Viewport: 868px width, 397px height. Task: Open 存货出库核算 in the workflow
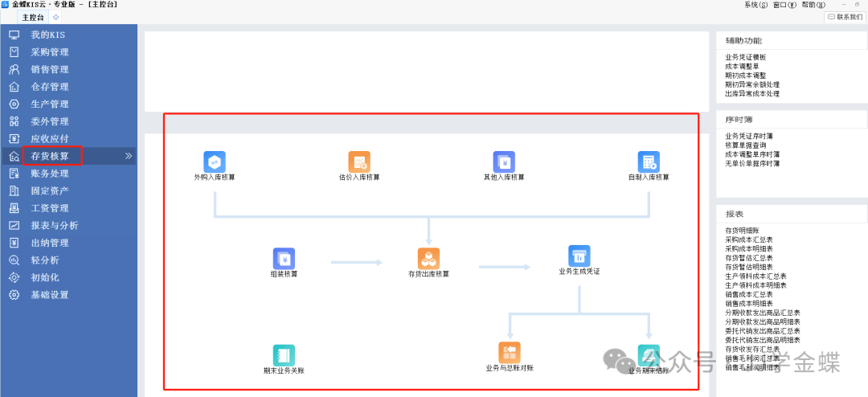[428, 259]
